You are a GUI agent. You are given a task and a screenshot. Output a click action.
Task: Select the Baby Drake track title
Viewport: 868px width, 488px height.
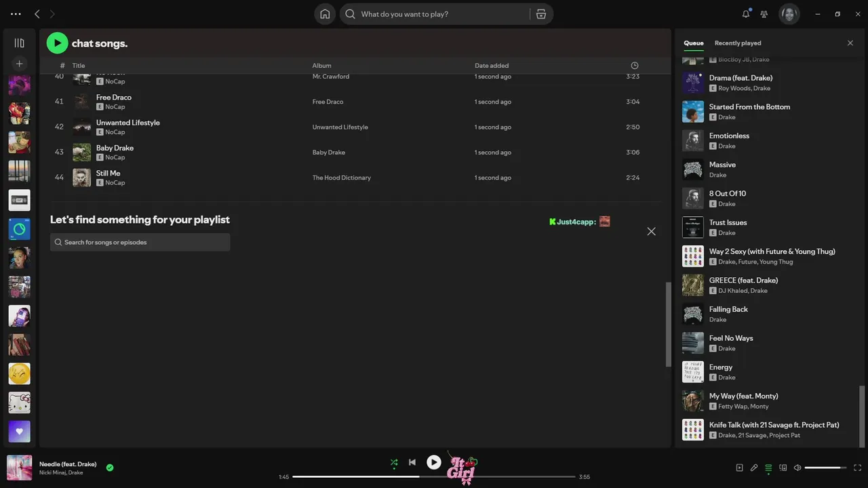[115, 148]
